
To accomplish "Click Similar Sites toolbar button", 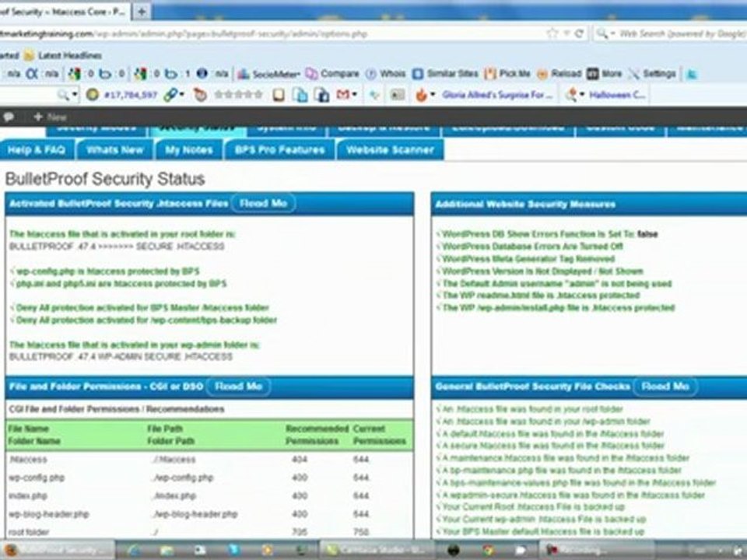I will click(445, 74).
